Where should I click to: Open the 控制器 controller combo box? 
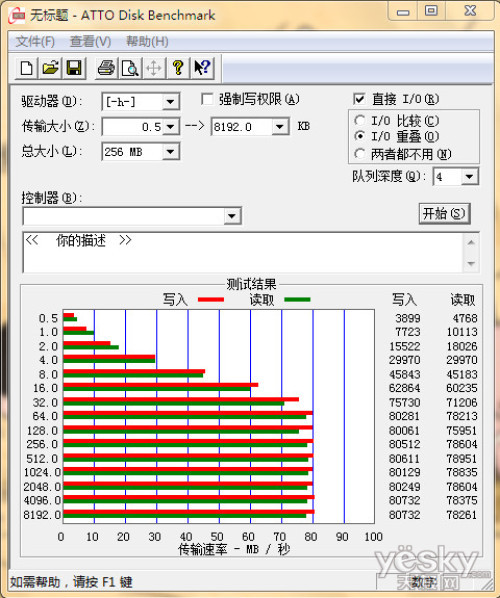(132, 216)
